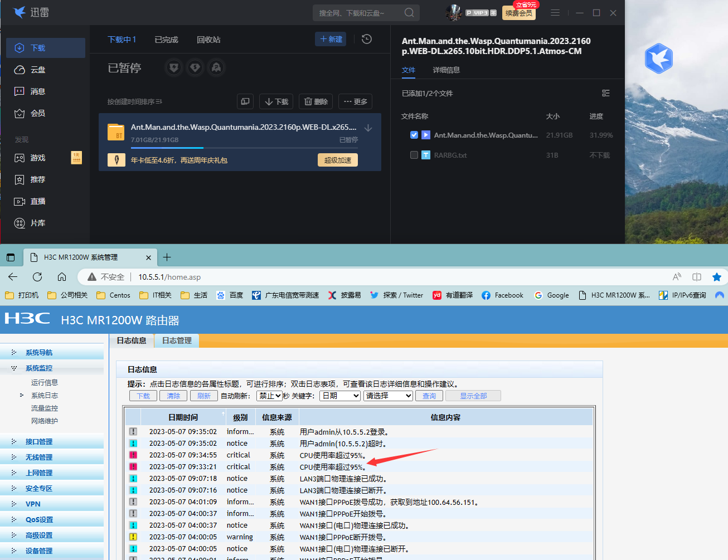Click the text file icon for RARBG.txt

(x=426, y=155)
